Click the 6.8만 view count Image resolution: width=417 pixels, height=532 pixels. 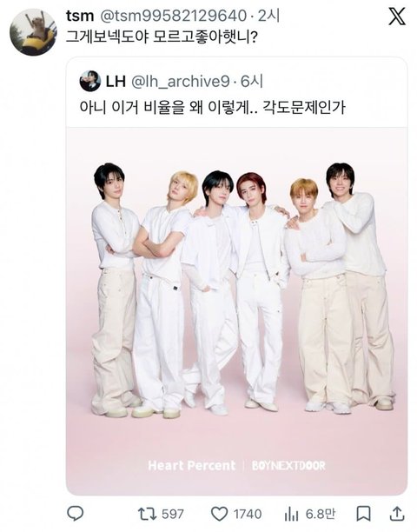[321, 514]
